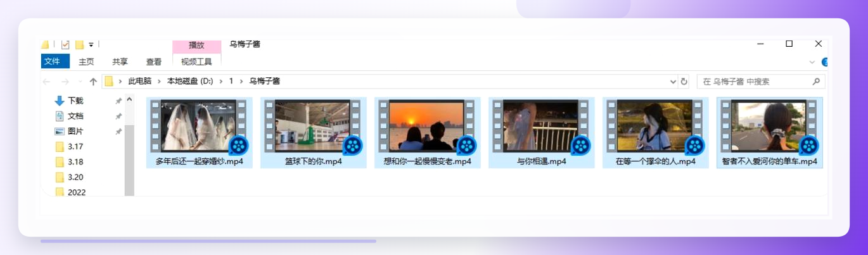Click filename text 想和你一起慢慢变老.mp4
This screenshot has height=255, width=868.
[x=428, y=161]
